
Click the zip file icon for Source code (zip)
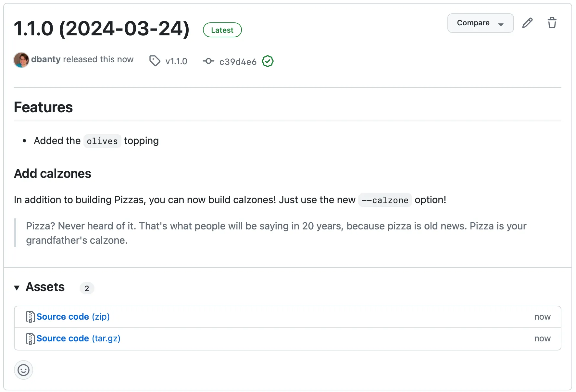[x=30, y=316]
